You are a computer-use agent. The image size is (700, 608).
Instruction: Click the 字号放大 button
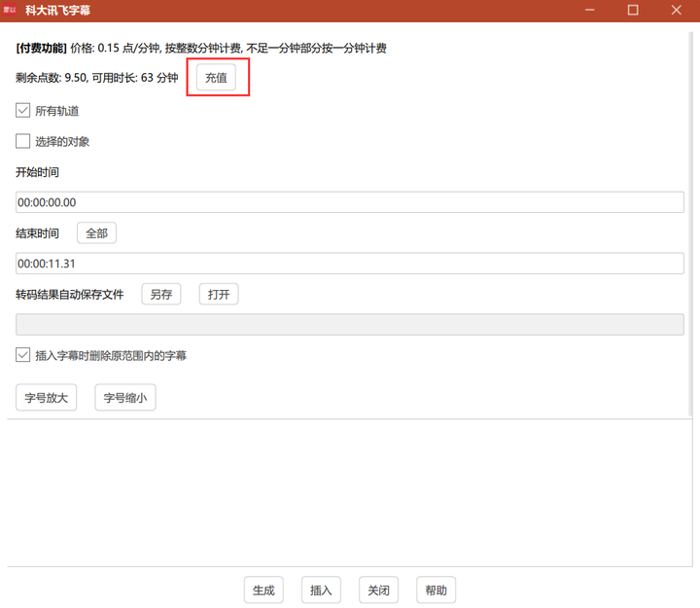(47, 397)
